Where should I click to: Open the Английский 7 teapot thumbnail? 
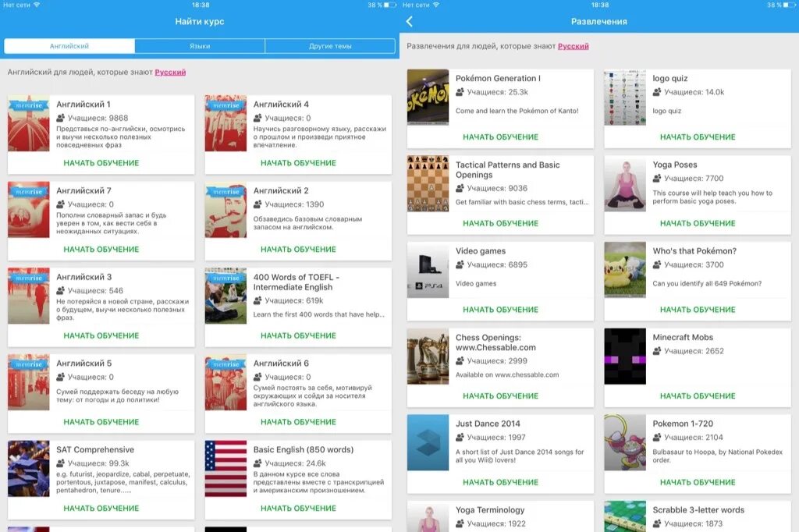pyautogui.click(x=29, y=209)
